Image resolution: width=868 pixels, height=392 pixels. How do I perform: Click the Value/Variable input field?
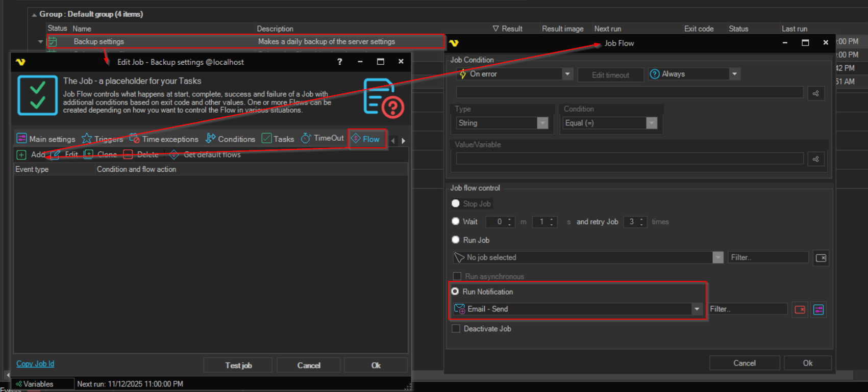coord(629,159)
